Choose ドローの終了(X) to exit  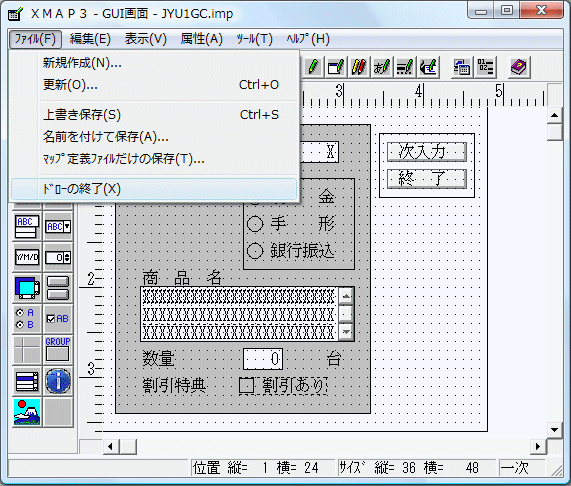pos(154,189)
